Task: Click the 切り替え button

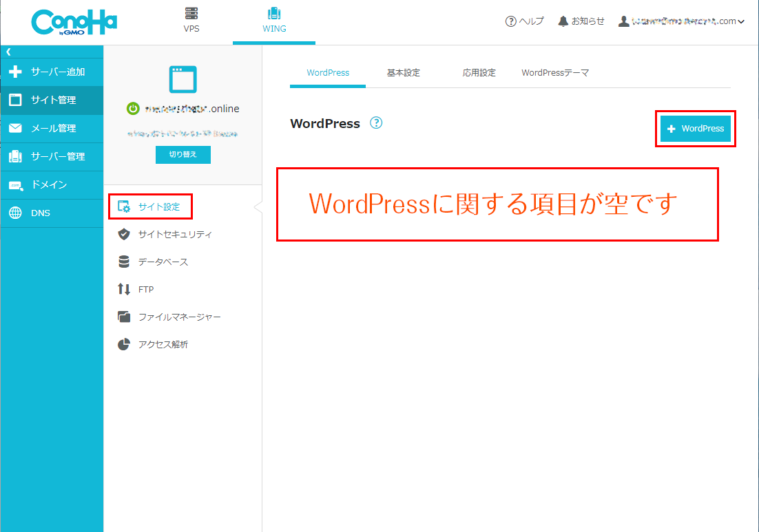Action: tap(183, 155)
